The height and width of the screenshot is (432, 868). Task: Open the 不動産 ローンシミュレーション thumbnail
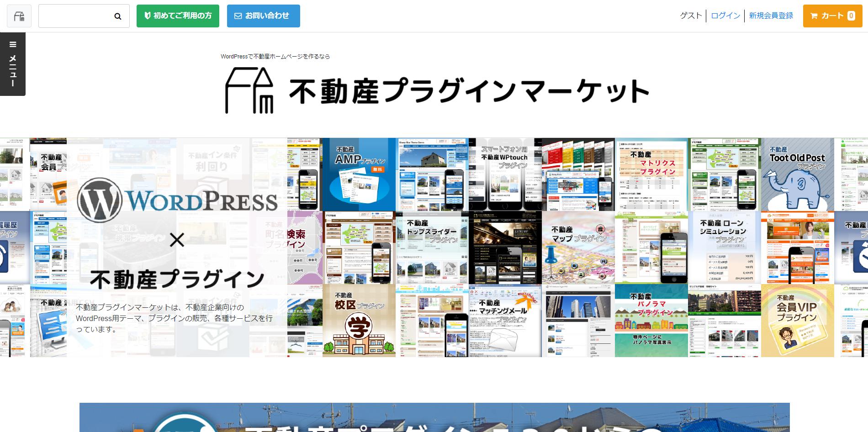725,248
